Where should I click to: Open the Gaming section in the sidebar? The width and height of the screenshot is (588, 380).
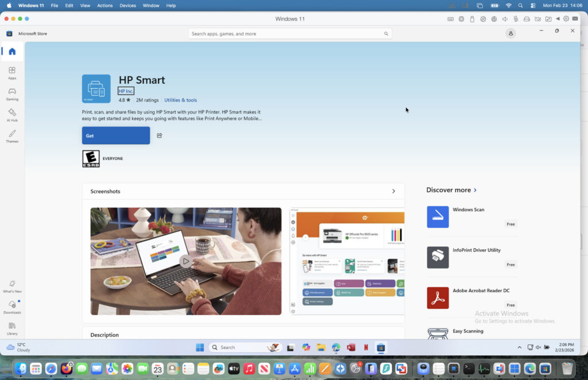[x=11, y=94]
